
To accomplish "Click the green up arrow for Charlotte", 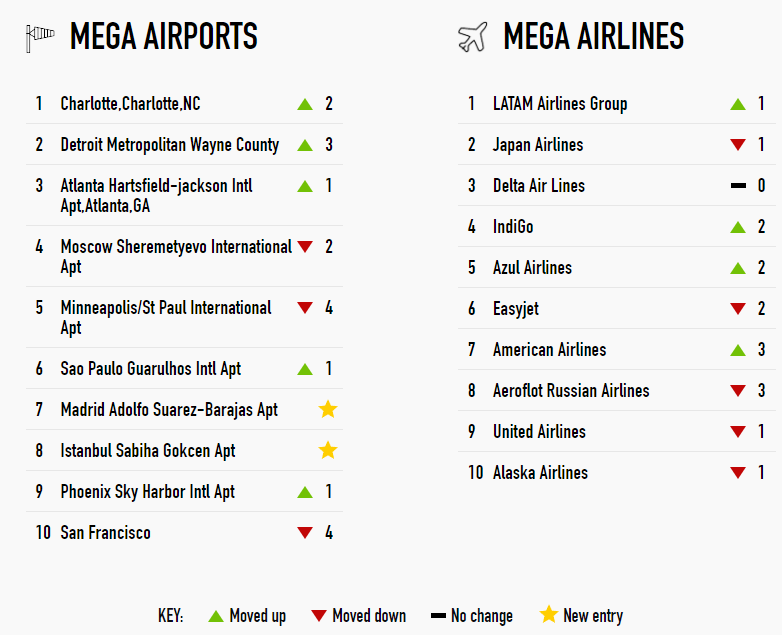I will point(305,104).
